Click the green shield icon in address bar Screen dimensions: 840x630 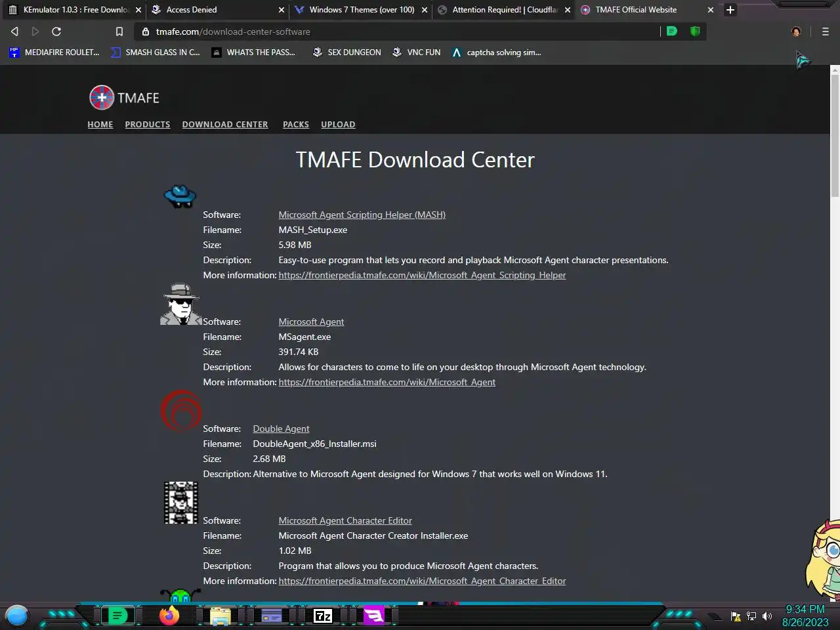(695, 31)
